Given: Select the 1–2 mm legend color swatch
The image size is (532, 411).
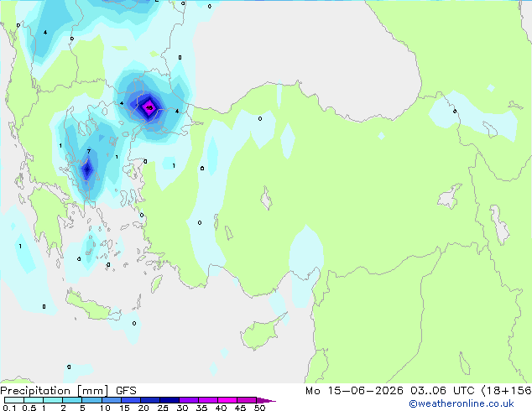Looking at the screenshot, I should (53, 400).
